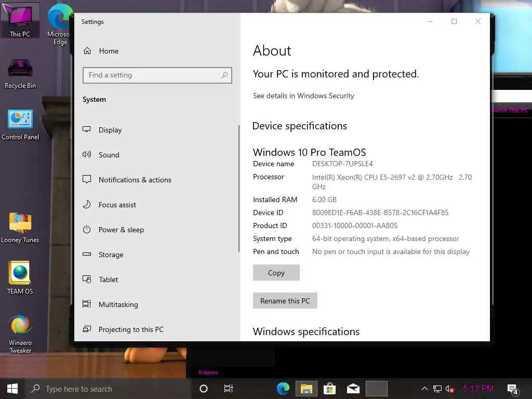Open the Windows Start menu
This screenshot has height=399, width=532.
pos(12,389)
